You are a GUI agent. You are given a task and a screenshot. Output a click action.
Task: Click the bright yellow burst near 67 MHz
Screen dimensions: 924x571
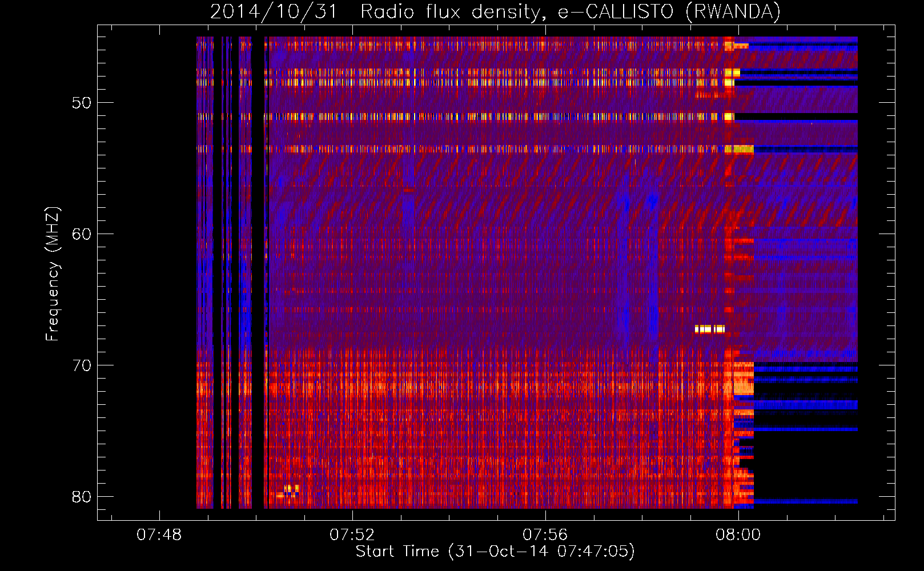[x=710, y=329]
